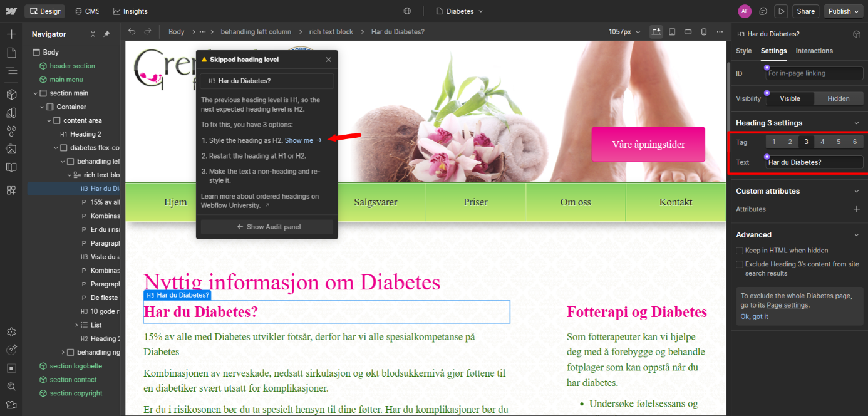Expand the List node in Navigator
Screen dimensions: 868x416
click(76, 325)
